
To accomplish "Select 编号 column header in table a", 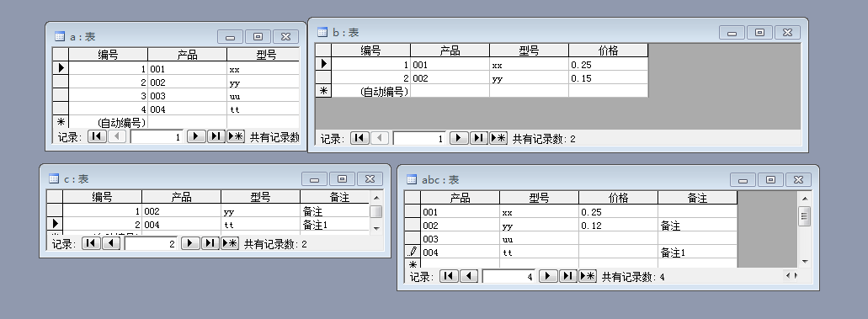I will 108,54.
